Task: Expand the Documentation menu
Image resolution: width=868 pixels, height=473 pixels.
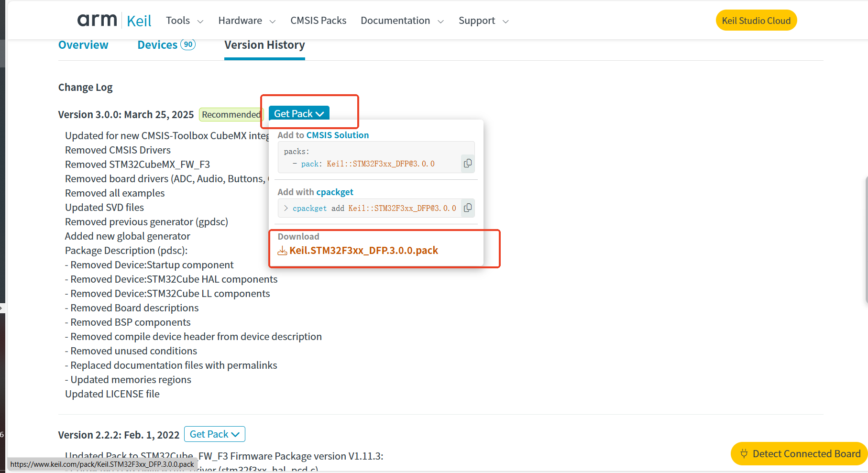Action: 402,21
